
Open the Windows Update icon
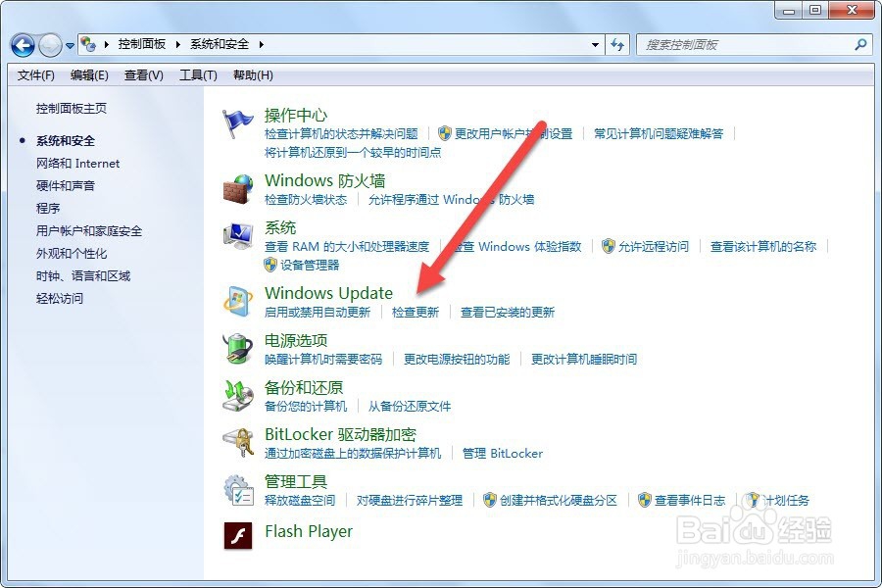[x=238, y=302]
